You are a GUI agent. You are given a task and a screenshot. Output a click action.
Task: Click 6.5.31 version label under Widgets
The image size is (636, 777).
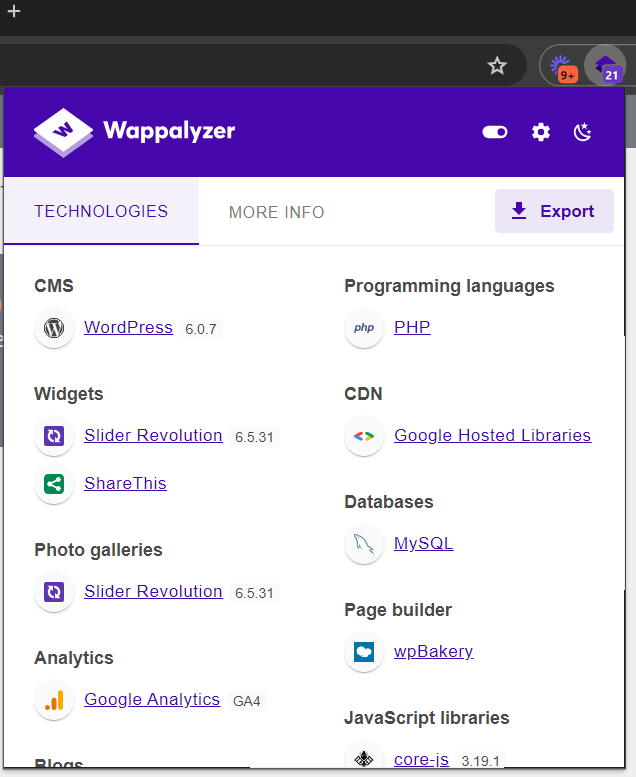pyautogui.click(x=254, y=437)
